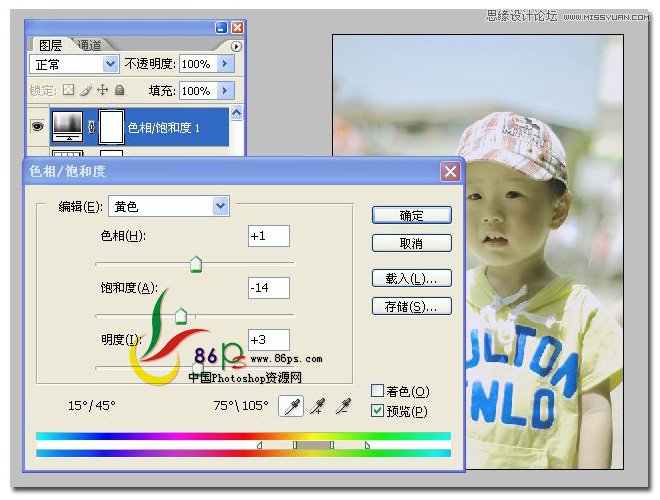This screenshot has height=500, width=660.
Task: Click the 15°/45° range readout
Action: (x=92, y=405)
